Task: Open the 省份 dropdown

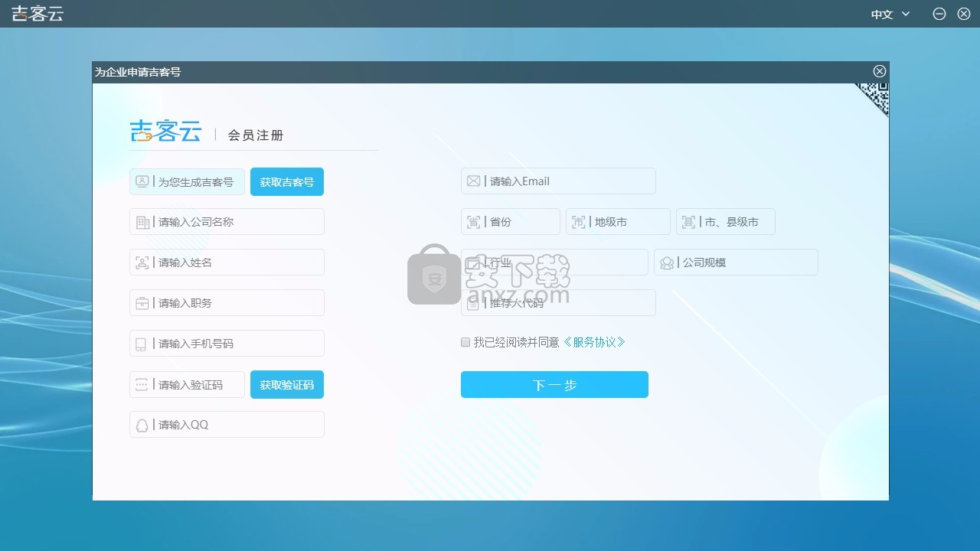Action: click(x=511, y=222)
